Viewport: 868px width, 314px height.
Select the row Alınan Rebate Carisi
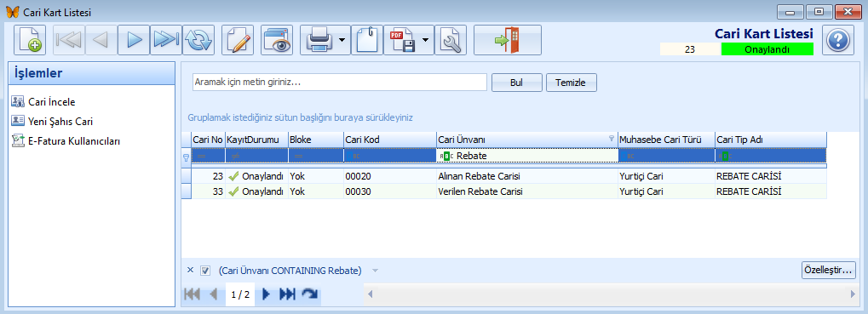click(503, 177)
